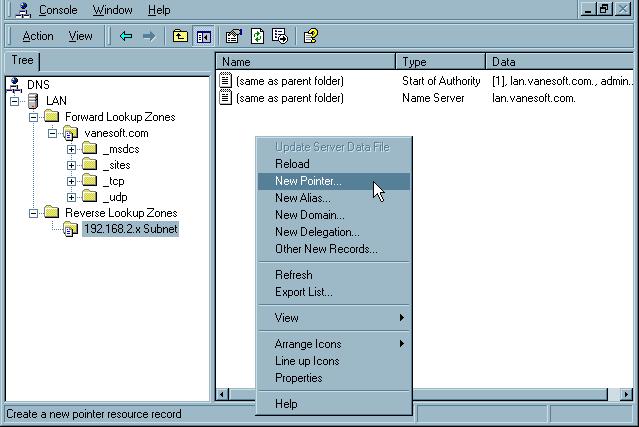Collapse the Reverse Lookup Zones node
This screenshot has width=639, height=427.
34,213
